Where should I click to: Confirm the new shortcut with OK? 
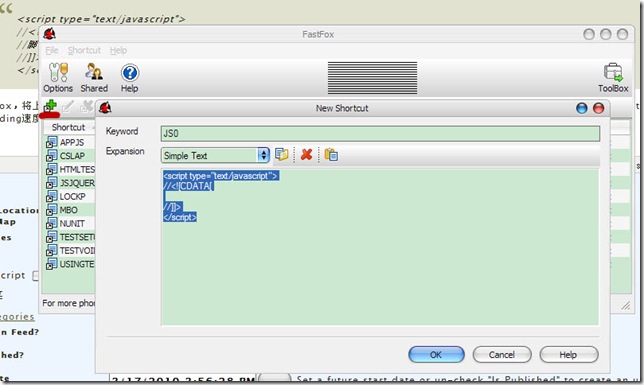pyautogui.click(x=436, y=355)
